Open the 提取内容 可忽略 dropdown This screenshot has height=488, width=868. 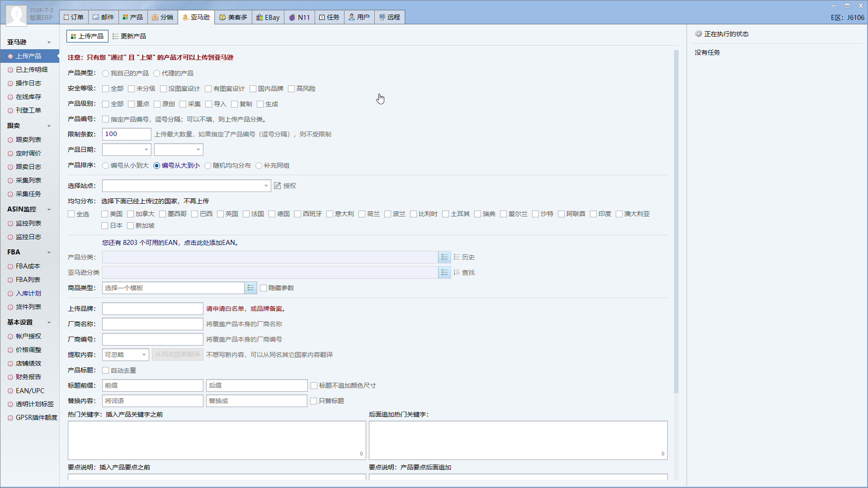tap(126, 355)
